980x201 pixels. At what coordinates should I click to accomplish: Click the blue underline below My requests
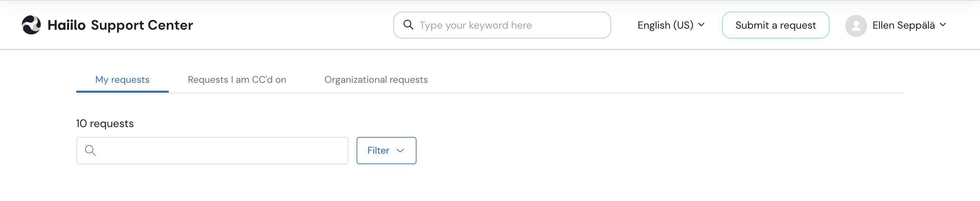click(x=122, y=91)
